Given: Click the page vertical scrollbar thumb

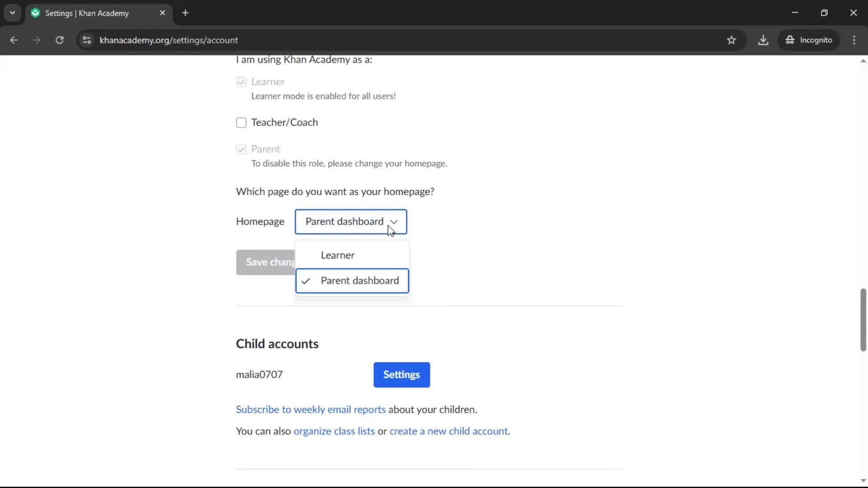Looking at the screenshot, I should pos(863,319).
